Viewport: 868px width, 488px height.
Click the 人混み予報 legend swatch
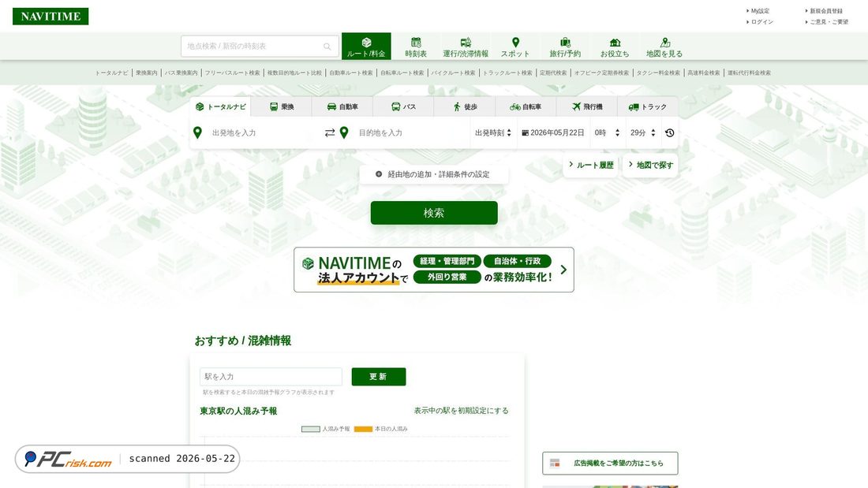tap(311, 429)
